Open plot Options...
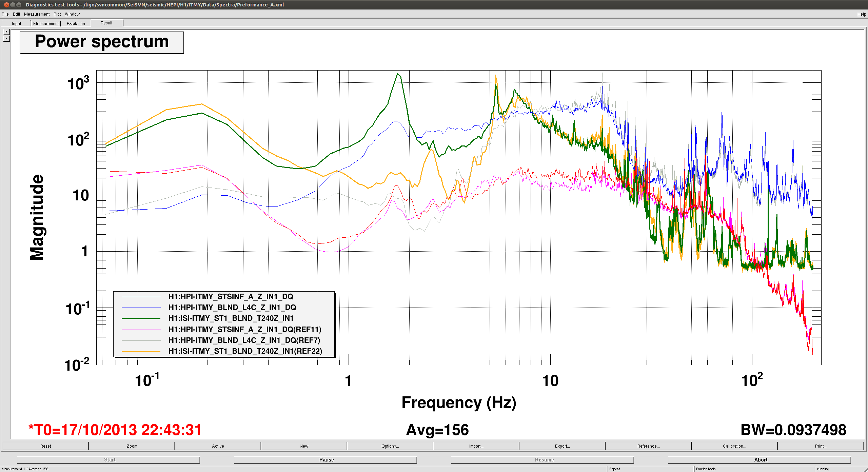 pyautogui.click(x=390, y=446)
